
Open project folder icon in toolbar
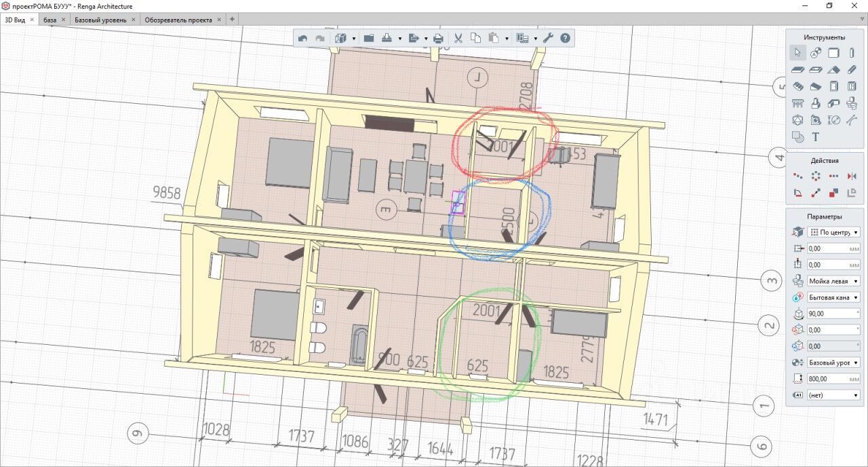[369, 39]
